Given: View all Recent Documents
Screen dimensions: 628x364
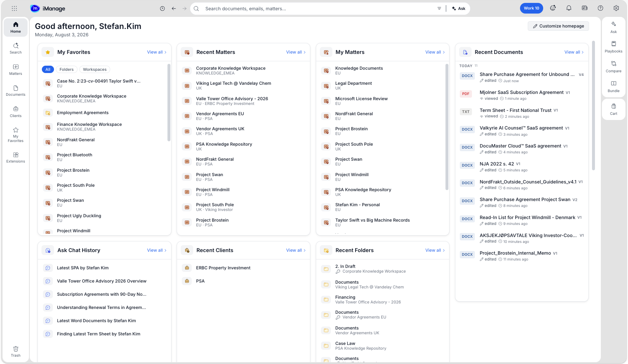Looking at the screenshot, I should 574,52.
